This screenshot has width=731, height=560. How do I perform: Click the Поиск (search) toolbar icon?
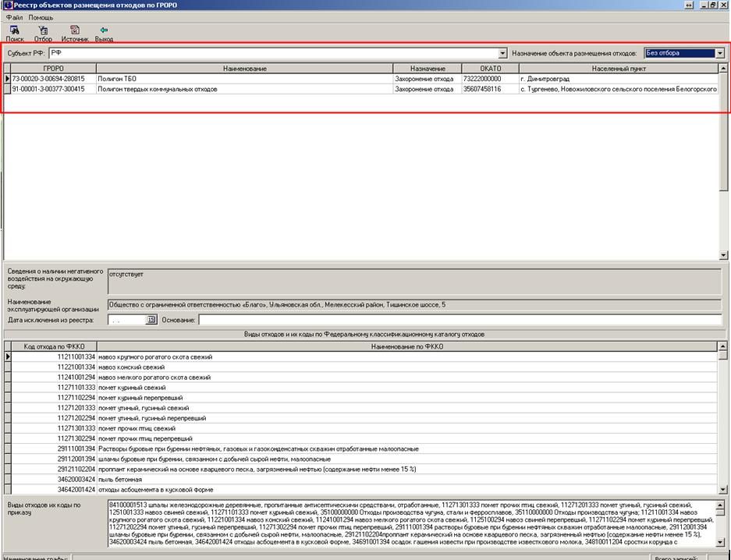(x=15, y=32)
